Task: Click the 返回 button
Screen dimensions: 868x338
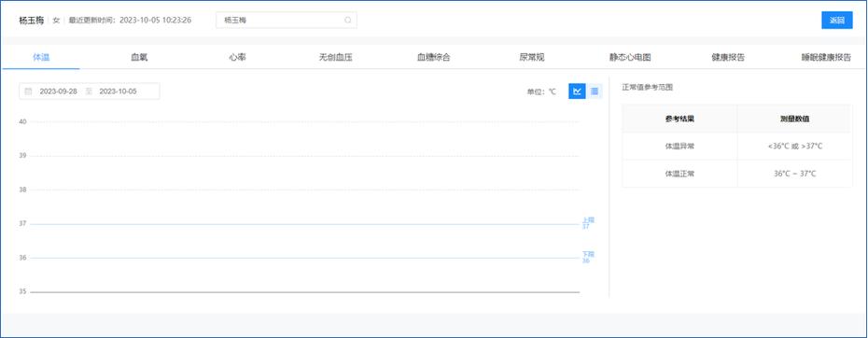Action: click(836, 20)
